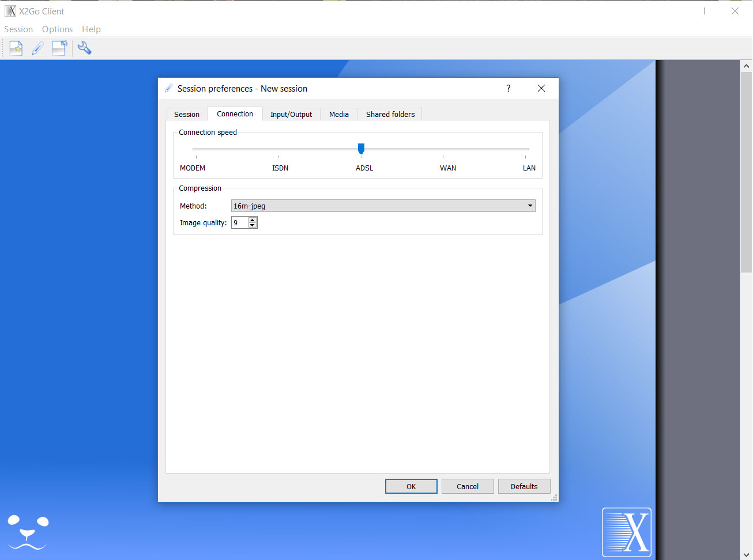Screen dimensions: 753x560
Task: Open settings via the wrench icon
Action: [x=85, y=48]
